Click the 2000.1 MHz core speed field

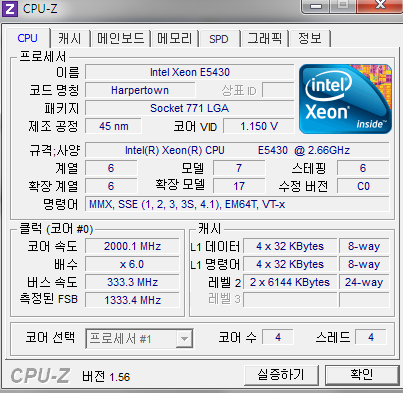pos(132,246)
